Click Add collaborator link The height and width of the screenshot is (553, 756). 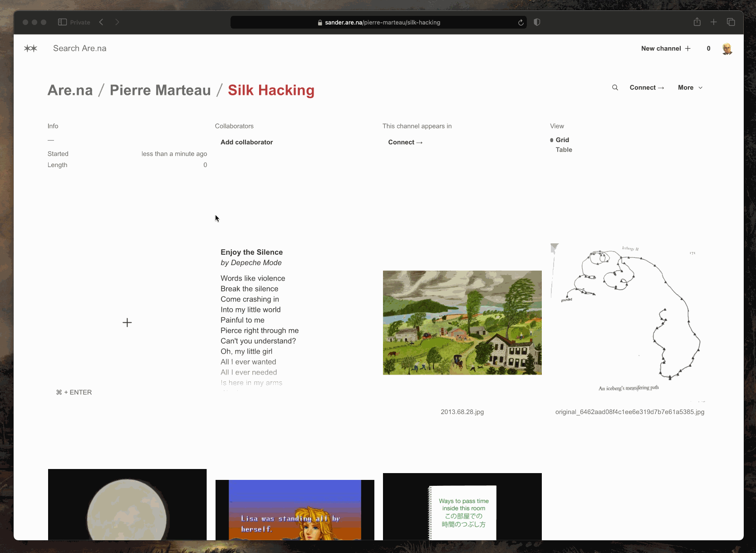pyautogui.click(x=246, y=142)
